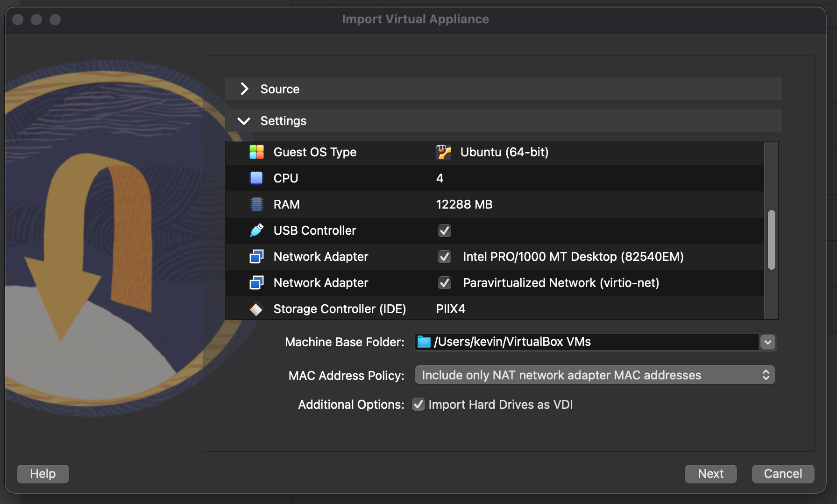Click the Source section header label
This screenshot has height=504, width=837.
pos(280,89)
